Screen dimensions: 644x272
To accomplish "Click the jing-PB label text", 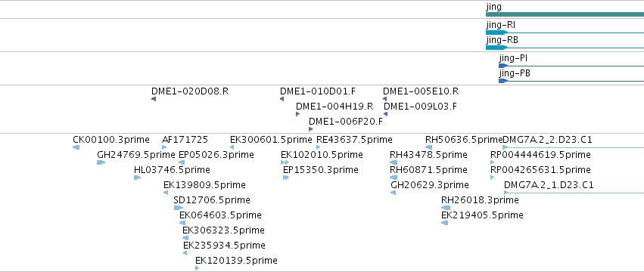I will (x=515, y=73).
